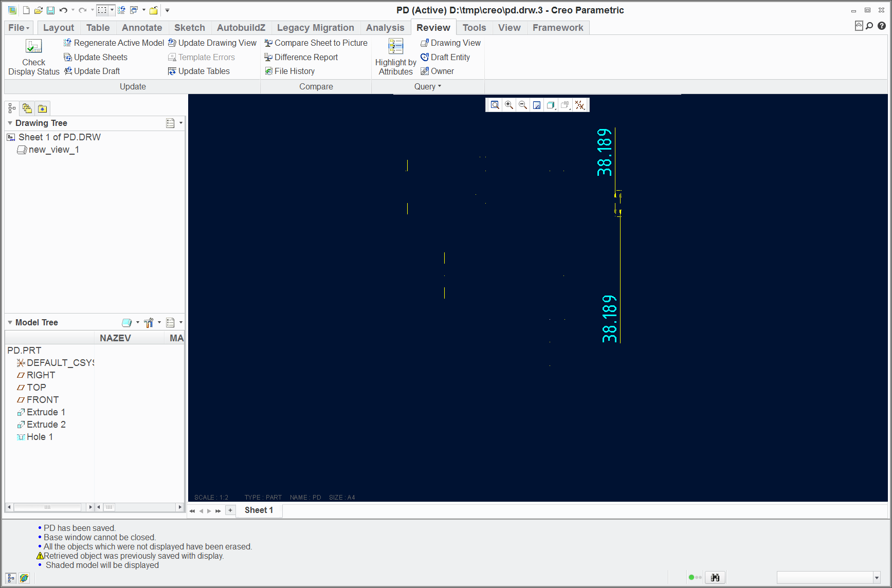Click Update Draft

[92, 71]
